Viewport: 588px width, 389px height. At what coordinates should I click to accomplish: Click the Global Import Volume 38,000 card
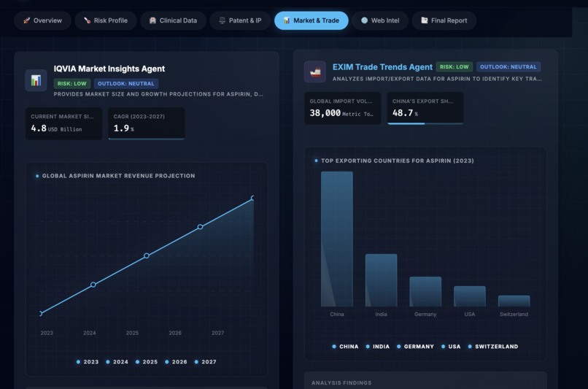pyautogui.click(x=342, y=108)
